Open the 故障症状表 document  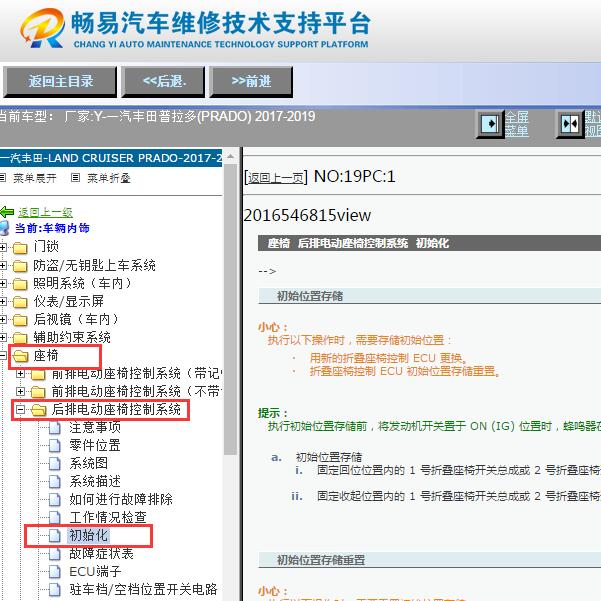click(101, 553)
